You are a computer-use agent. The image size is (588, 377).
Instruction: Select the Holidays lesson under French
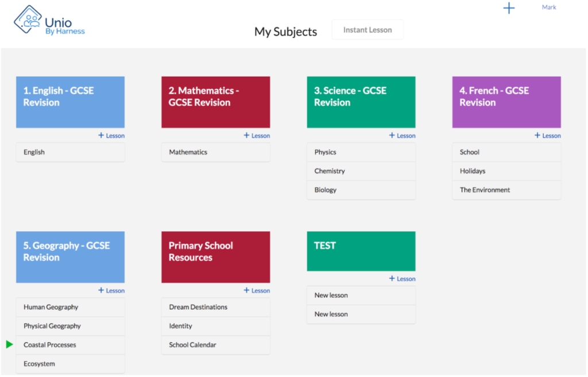pos(506,171)
